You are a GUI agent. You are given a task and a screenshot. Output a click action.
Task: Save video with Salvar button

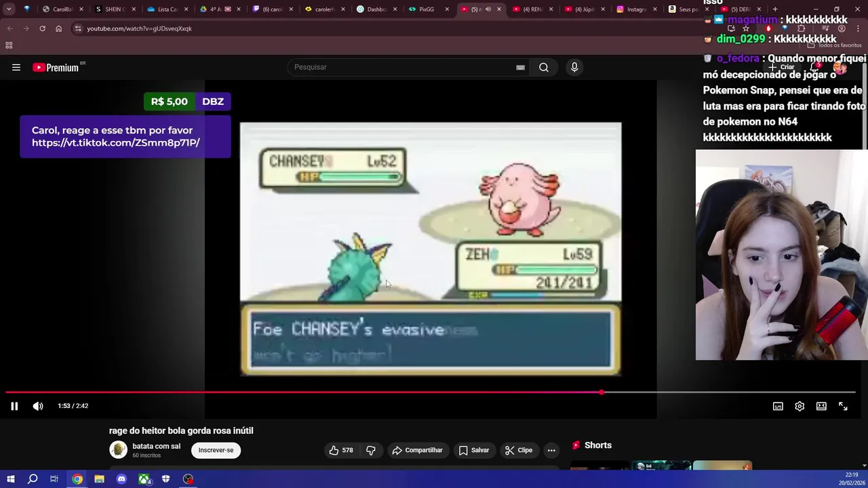[x=473, y=450]
